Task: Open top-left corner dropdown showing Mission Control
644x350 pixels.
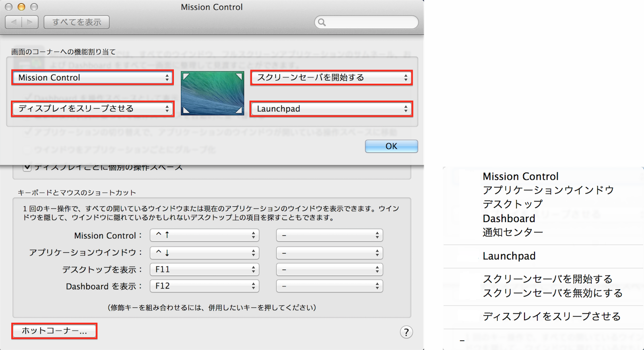Action: point(93,78)
